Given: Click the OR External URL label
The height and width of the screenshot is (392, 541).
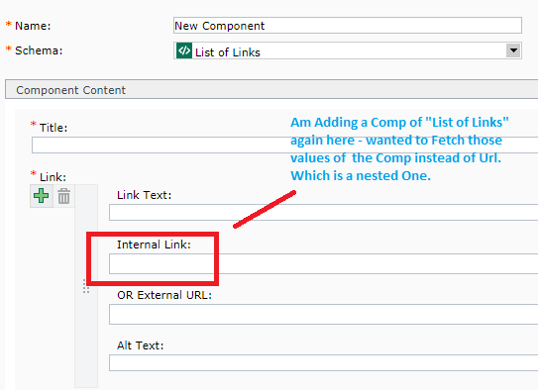Looking at the screenshot, I should pos(164,295).
